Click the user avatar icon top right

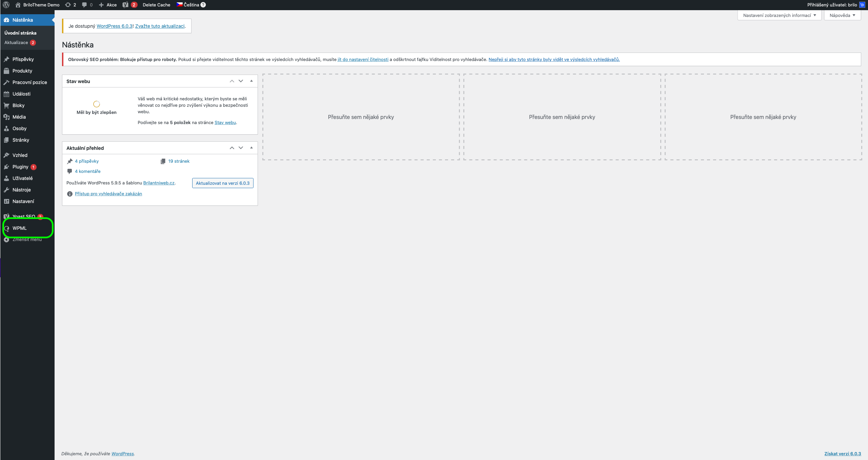click(x=862, y=5)
